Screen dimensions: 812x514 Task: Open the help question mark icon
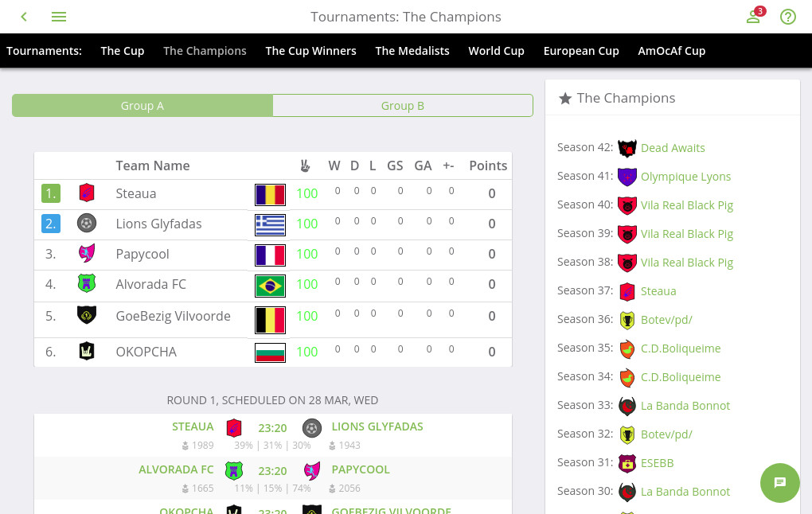coord(787,17)
